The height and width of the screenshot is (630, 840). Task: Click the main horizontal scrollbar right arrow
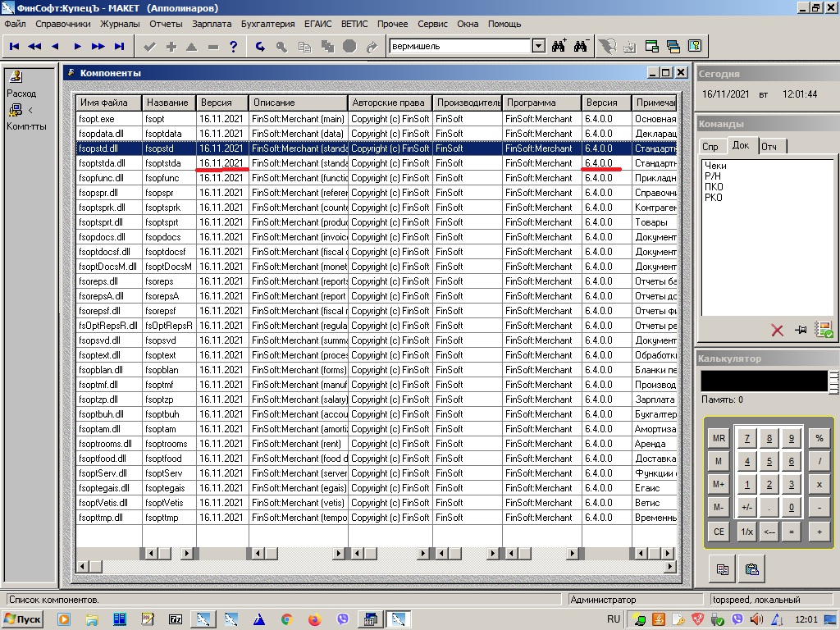(669, 567)
